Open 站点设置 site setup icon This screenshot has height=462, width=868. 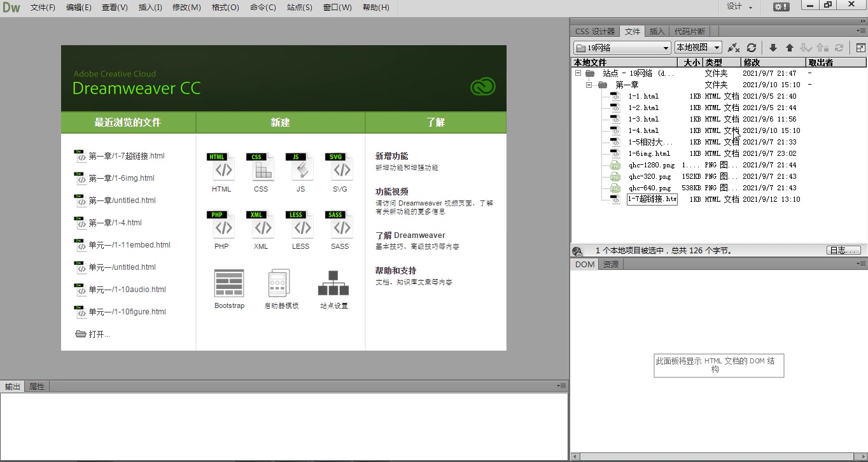pyautogui.click(x=333, y=283)
